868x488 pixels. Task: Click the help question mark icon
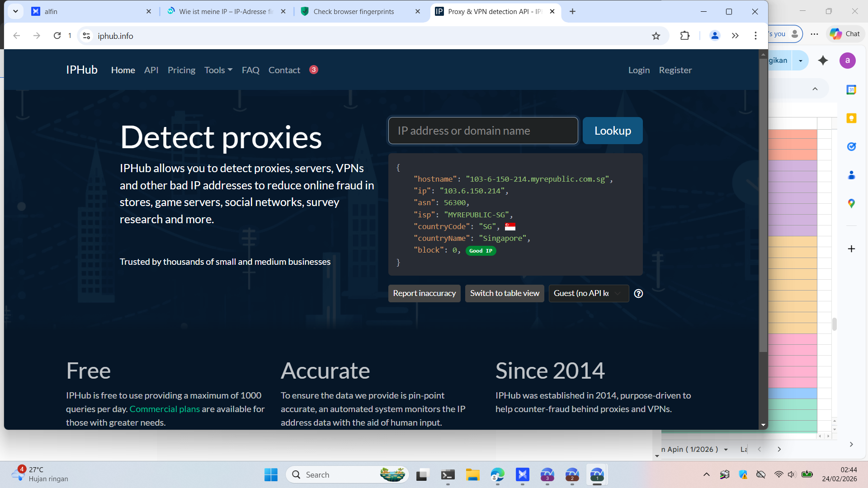point(638,293)
